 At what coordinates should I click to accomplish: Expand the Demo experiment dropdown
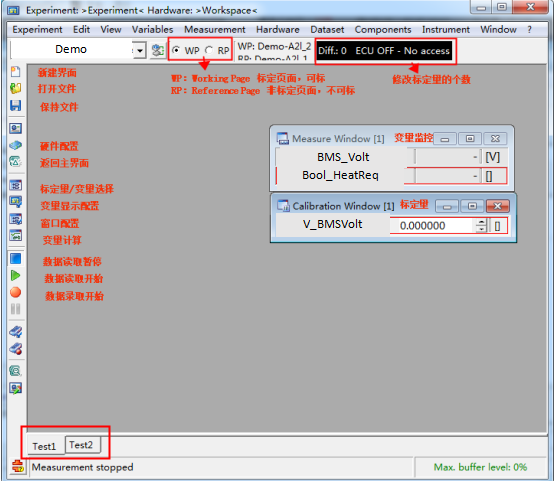140,50
